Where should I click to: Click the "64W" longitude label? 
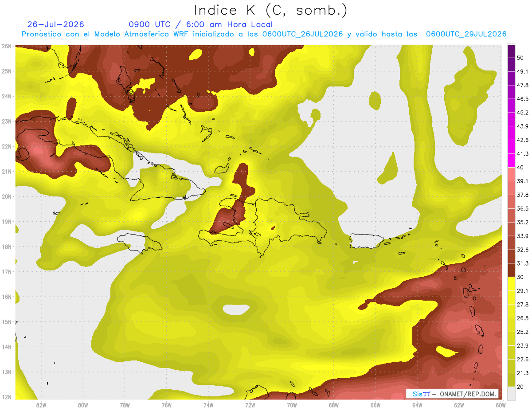(x=417, y=405)
